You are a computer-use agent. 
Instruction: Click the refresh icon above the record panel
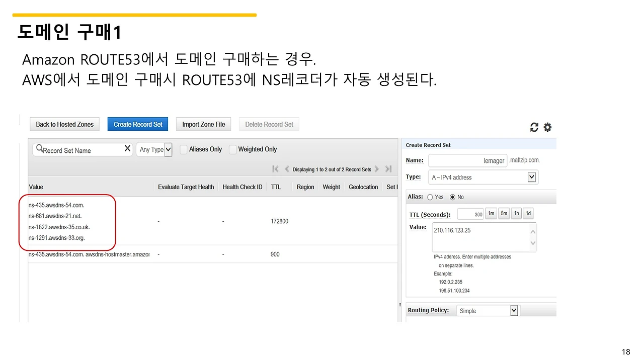534,128
